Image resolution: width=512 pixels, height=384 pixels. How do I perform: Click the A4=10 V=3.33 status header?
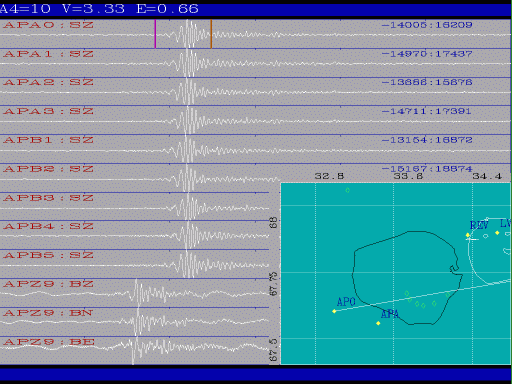coord(99,8)
